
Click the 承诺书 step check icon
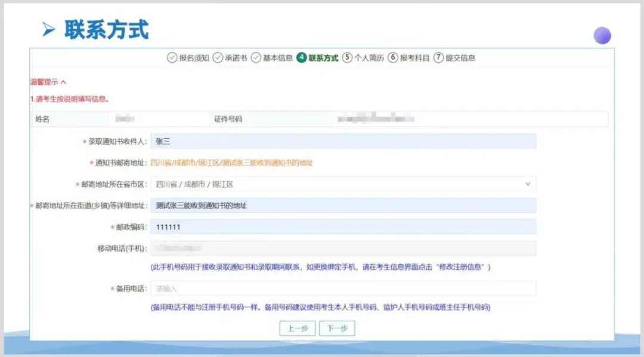click(218, 58)
